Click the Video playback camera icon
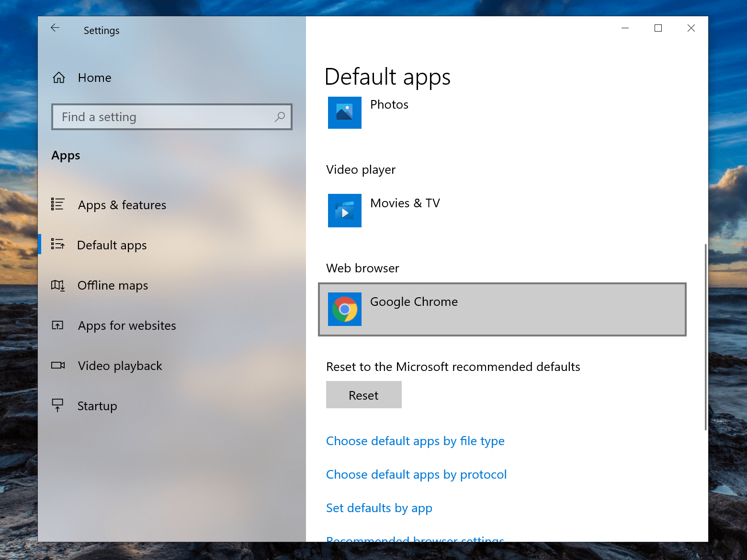This screenshot has height=560, width=747. (58, 366)
